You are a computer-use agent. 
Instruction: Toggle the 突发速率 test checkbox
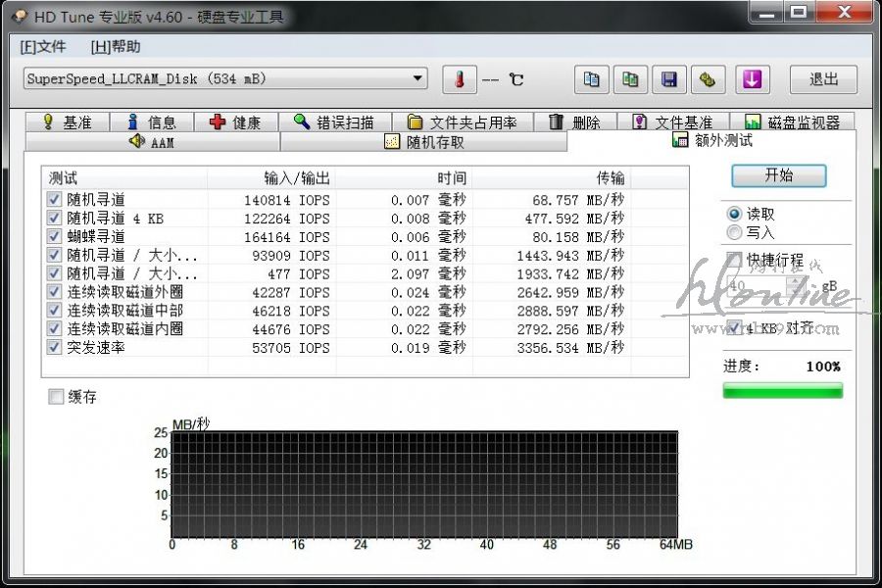(55, 347)
